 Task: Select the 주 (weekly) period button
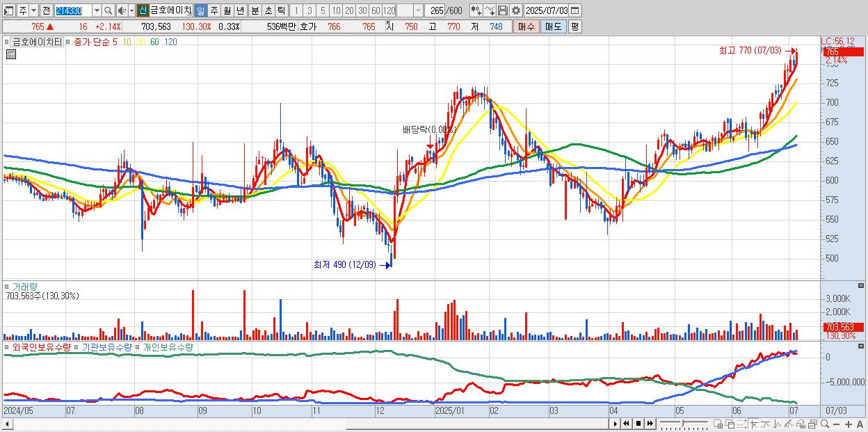click(x=214, y=10)
